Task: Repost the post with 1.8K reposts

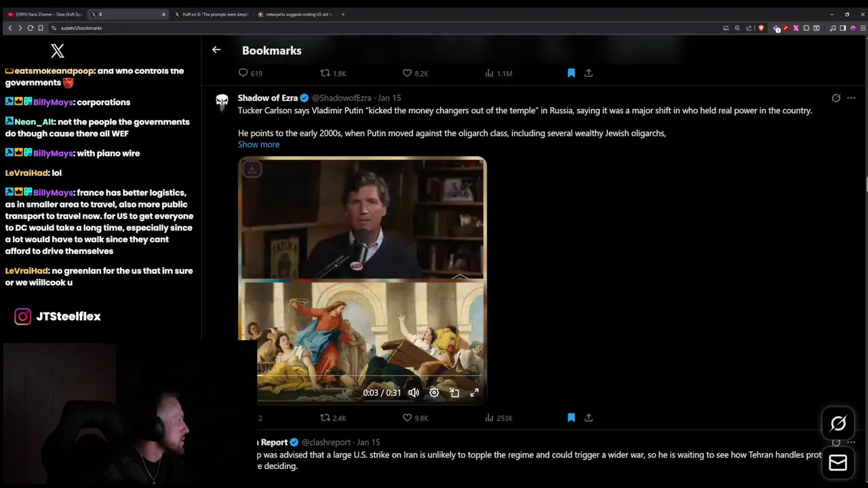Action: (333, 73)
